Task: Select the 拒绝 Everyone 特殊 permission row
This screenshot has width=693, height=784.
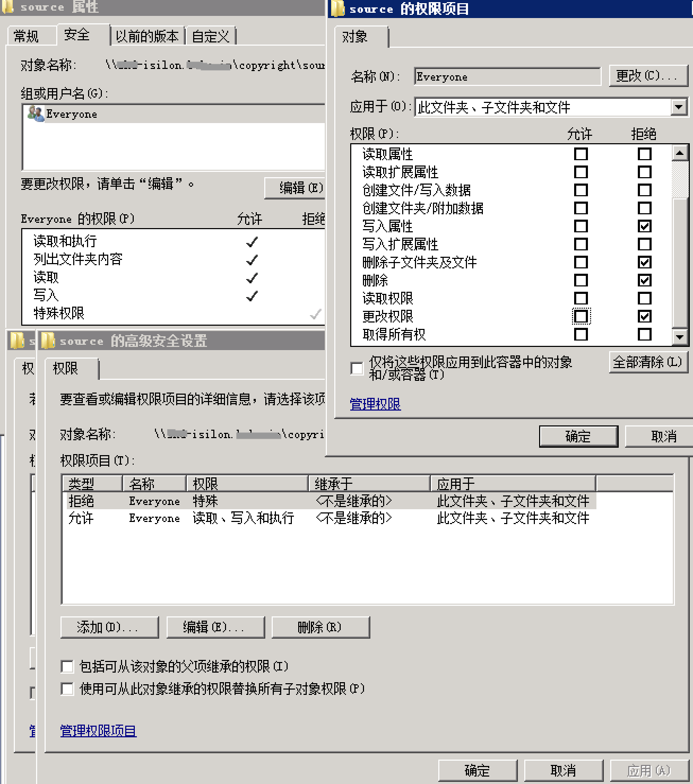Action: [329, 501]
